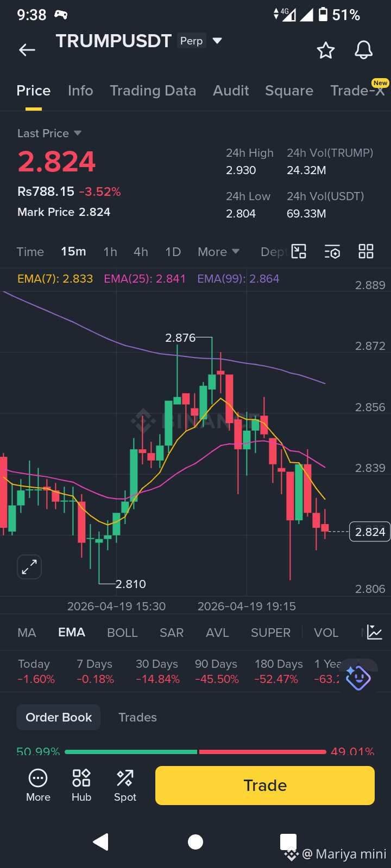Open chart settings icon
Viewport: 391px width, 868px height.
332,251
